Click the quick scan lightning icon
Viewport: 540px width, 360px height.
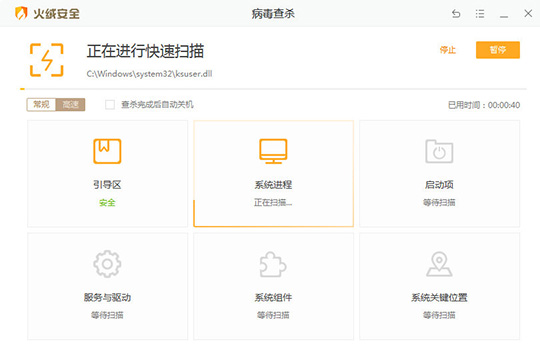(x=47, y=60)
